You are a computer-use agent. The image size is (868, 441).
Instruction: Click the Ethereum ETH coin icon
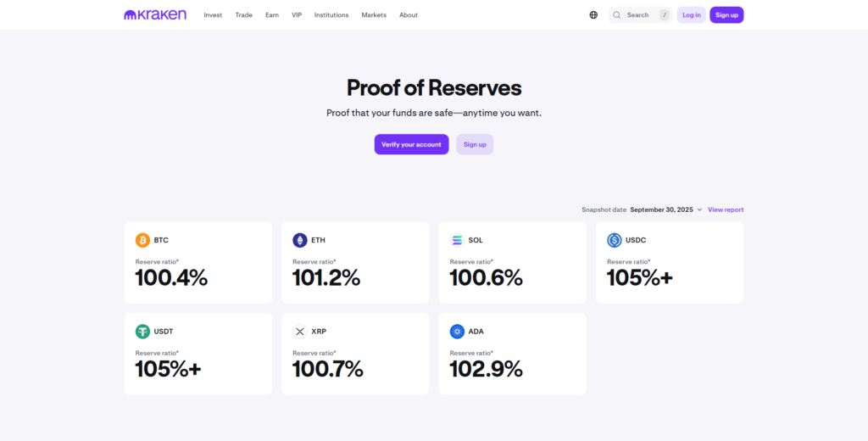[x=300, y=241]
